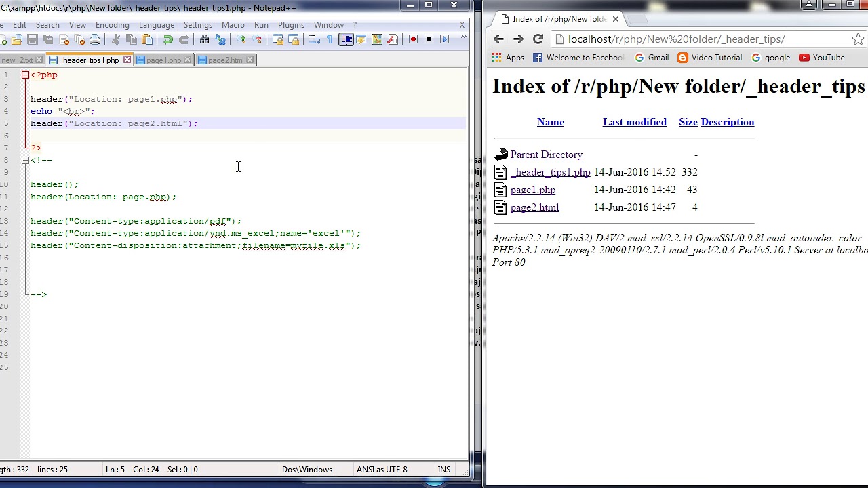Close current document with menu-bar X
This screenshot has height=488, width=868.
(x=462, y=25)
